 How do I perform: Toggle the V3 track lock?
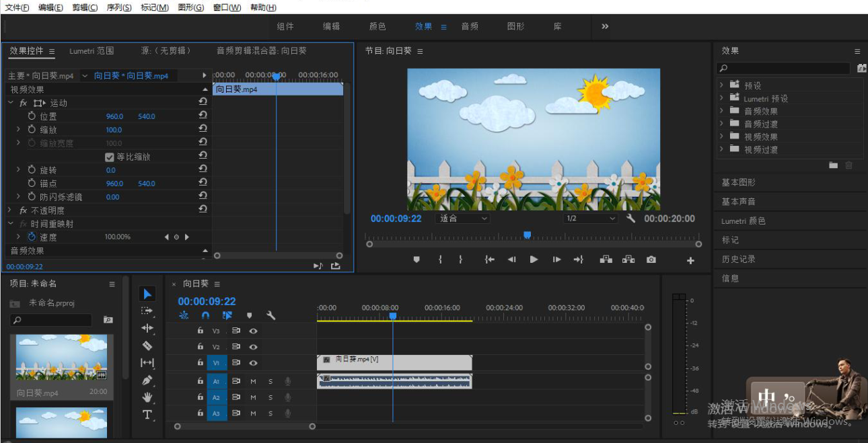200,331
